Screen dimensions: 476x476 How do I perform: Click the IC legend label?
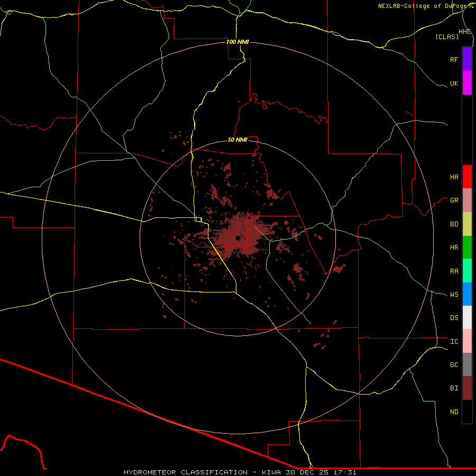[x=454, y=342]
